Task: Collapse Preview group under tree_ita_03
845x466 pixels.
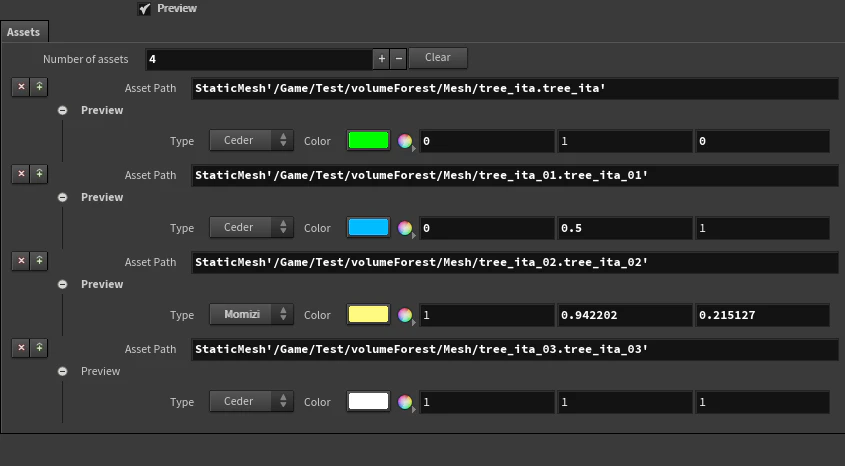Action: point(63,372)
